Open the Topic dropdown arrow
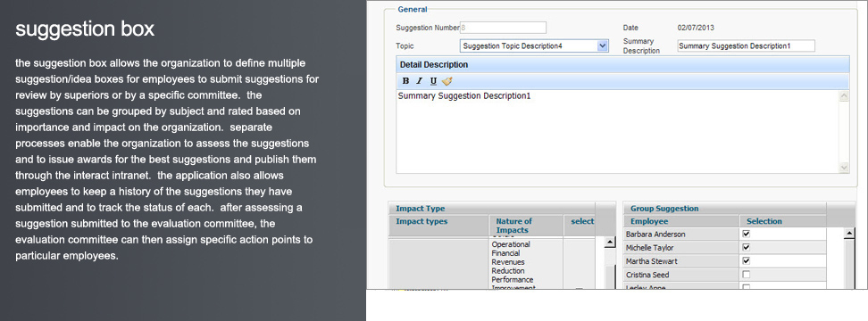Viewport: 868px width, 321px height. click(x=603, y=46)
